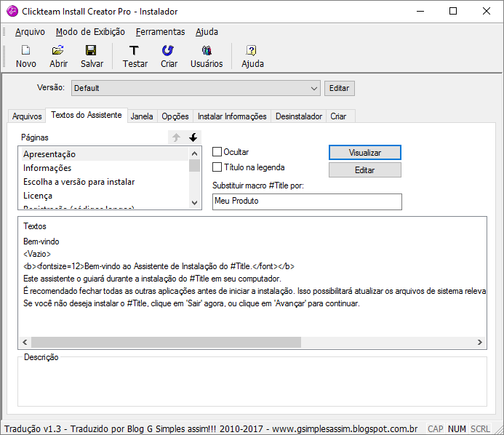Click Textos scroll right arrow
Image resolution: width=504 pixels, height=435 pixels.
click(x=479, y=343)
